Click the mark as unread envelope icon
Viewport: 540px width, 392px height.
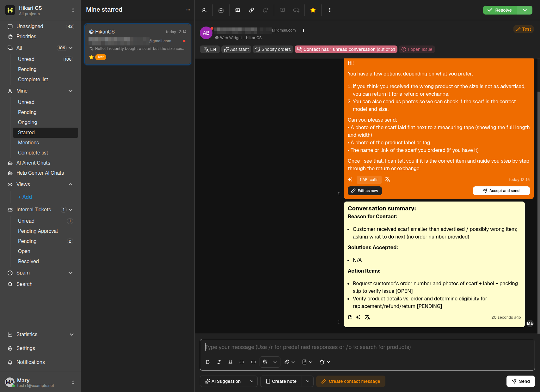coord(221,10)
